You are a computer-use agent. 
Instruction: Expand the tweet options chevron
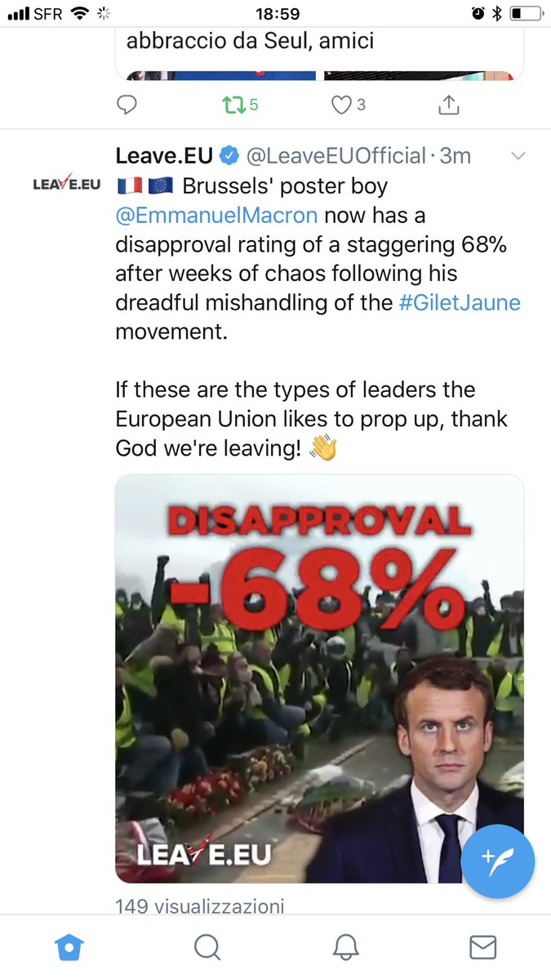pos(518,156)
